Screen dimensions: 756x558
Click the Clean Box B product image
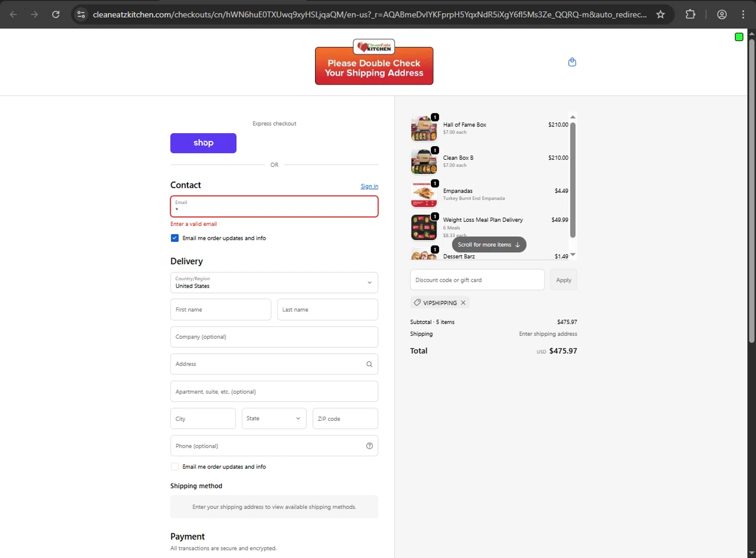click(424, 161)
